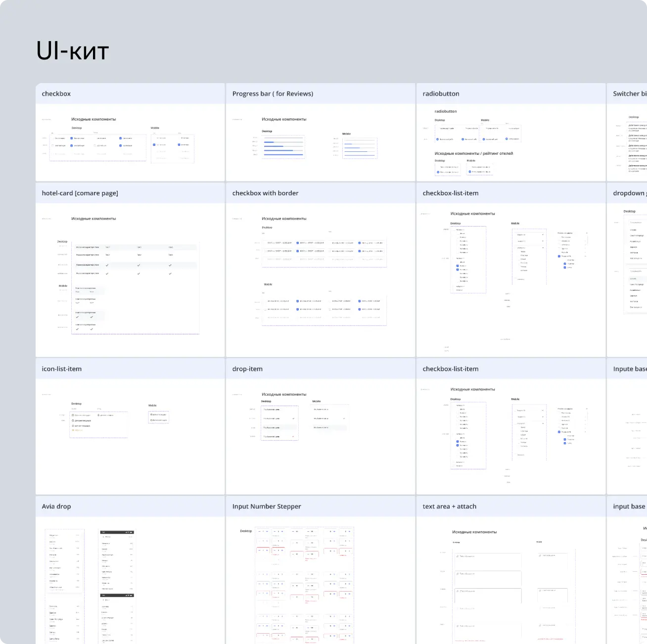Click the Avia drop panel title
Viewport: 647px width, 644px height.
tap(56, 506)
